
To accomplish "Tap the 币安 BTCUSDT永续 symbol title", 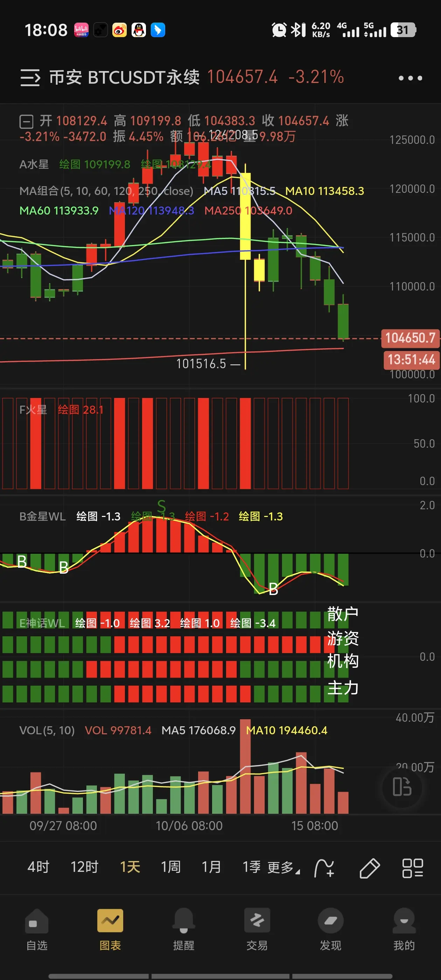I will tap(124, 77).
